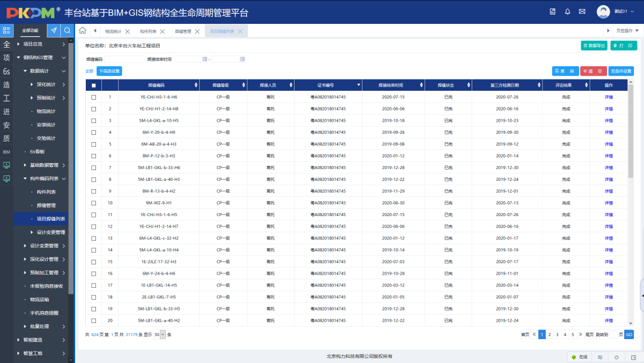Select the checkbox for row 5

94,144
